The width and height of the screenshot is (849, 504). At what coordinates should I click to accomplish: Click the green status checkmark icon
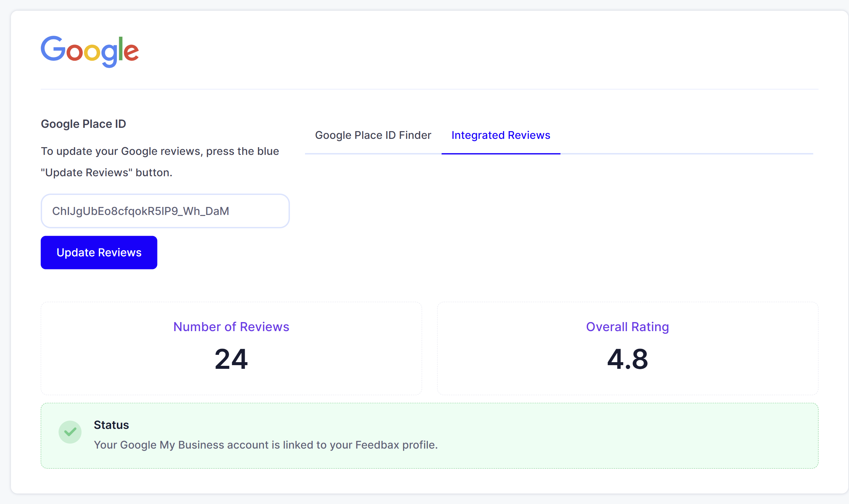[x=70, y=432]
